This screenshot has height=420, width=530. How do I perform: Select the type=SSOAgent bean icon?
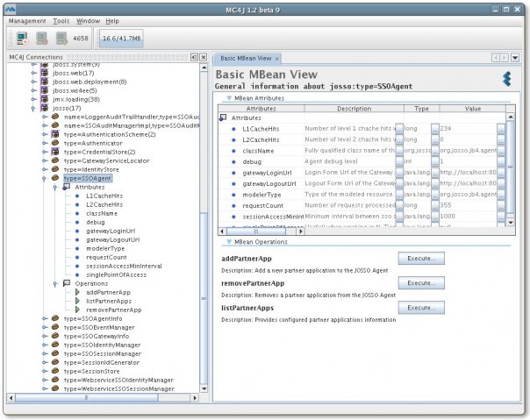click(x=54, y=178)
